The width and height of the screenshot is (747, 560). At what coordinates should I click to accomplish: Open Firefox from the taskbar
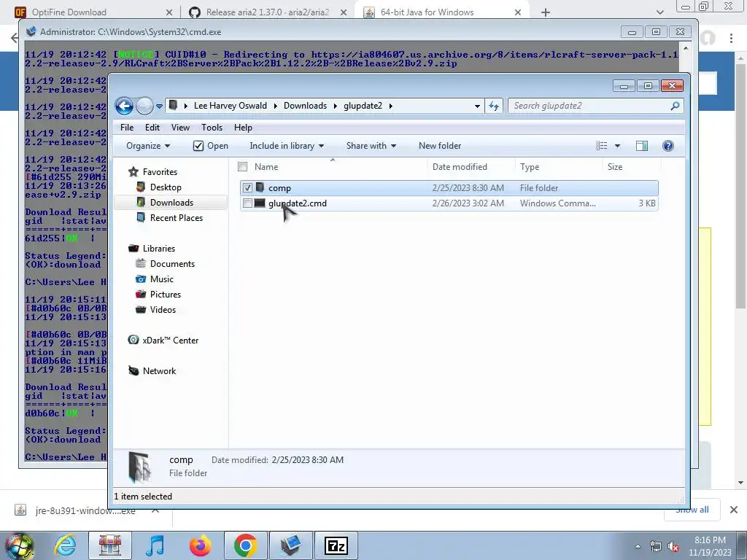point(200,545)
